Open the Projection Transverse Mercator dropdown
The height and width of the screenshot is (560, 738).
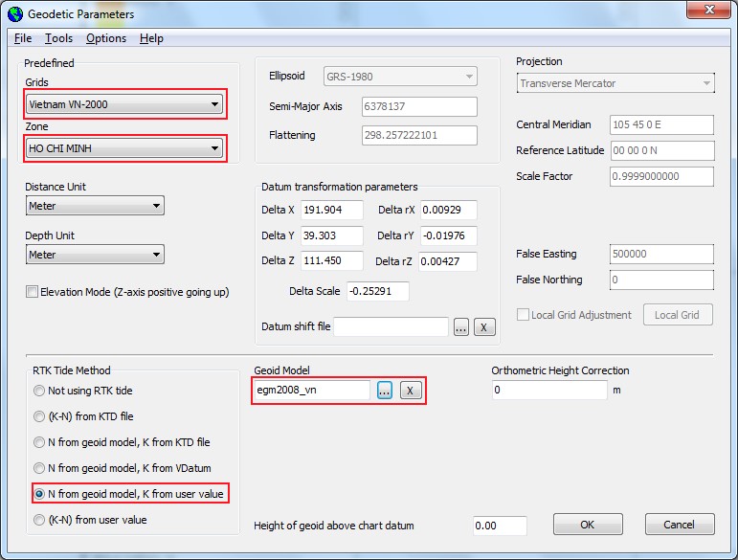pos(615,83)
